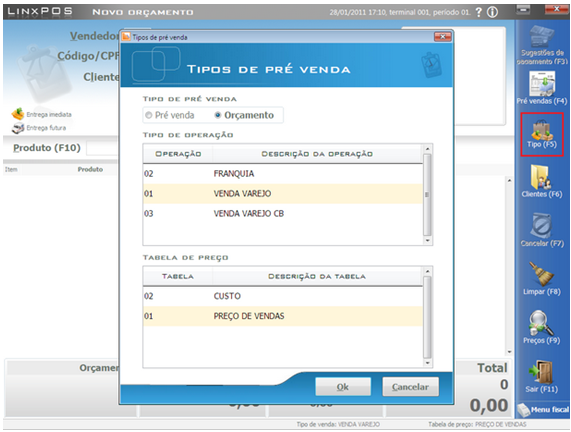Click the price table scroll up arrow
Viewport: 571px width, 432px height.
(428, 271)
